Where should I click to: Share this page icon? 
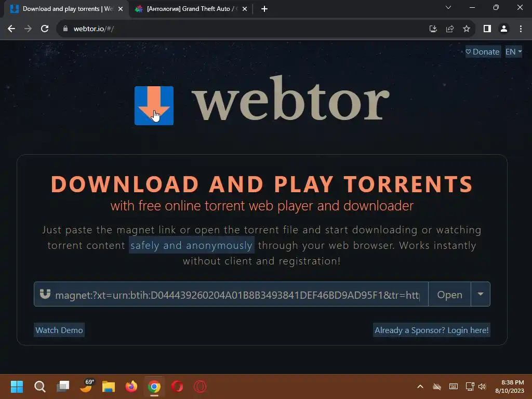[450, 29]
